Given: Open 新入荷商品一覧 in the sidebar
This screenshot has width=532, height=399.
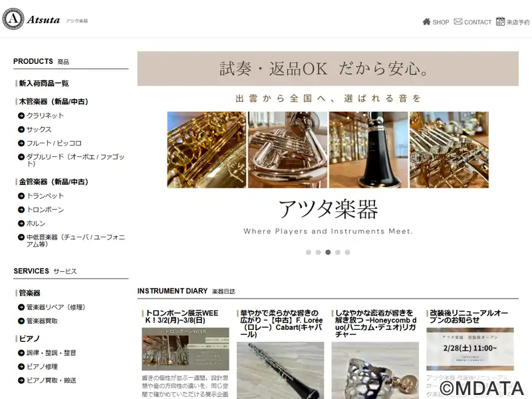Looking at the screenshot, I should click(x=44, y=83).
